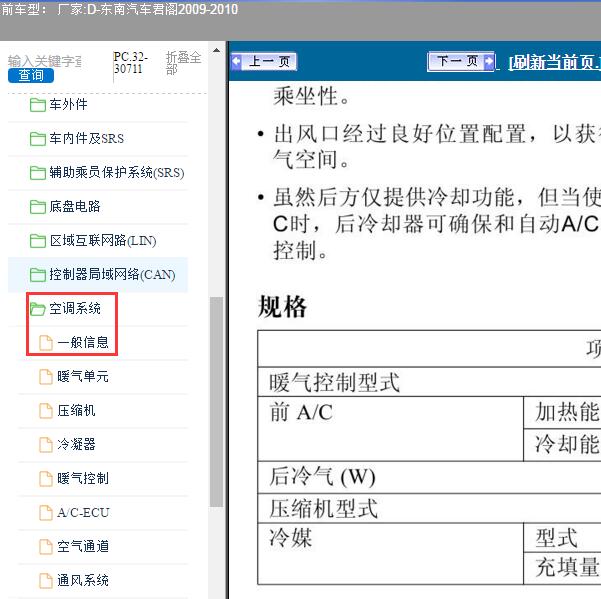Image resolution: width=601 pixels, height=599 pixels.
Task: Click folder icon beside 控制器局域网络(CAN)
Action: pos(38,275)
